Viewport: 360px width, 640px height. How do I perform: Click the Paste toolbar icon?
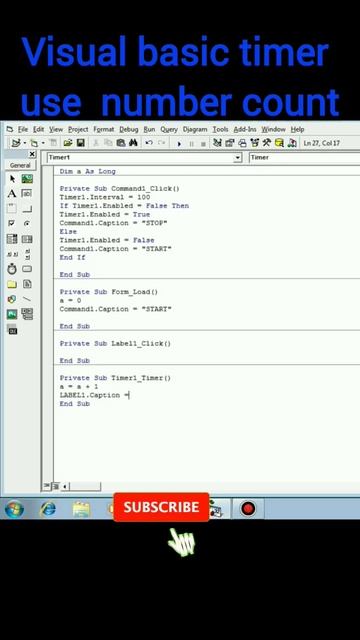click(x=121, y=143)
